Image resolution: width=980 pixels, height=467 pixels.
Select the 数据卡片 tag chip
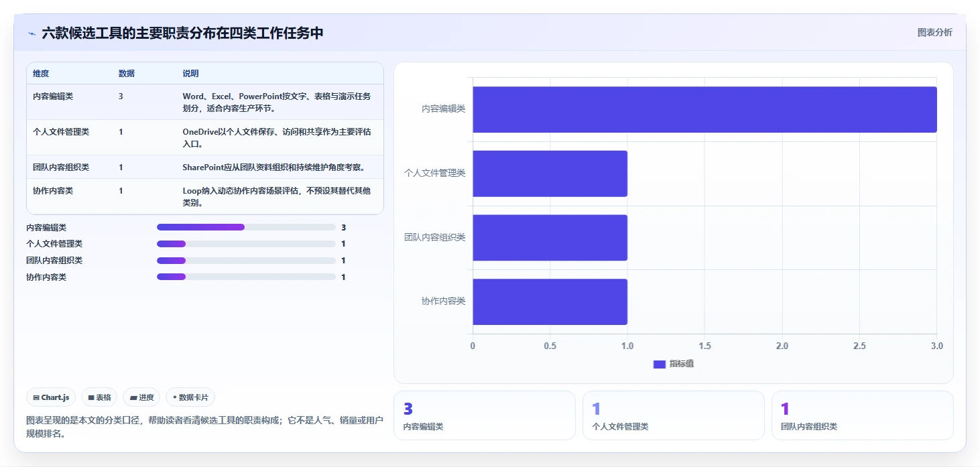tap(190, 397)
